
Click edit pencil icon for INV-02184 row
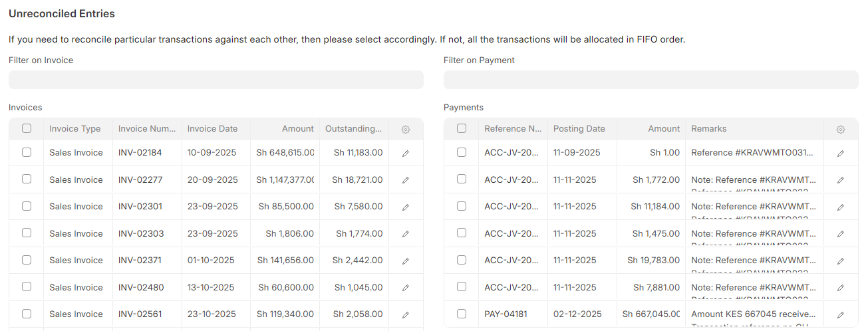click(x=406, y=153)
